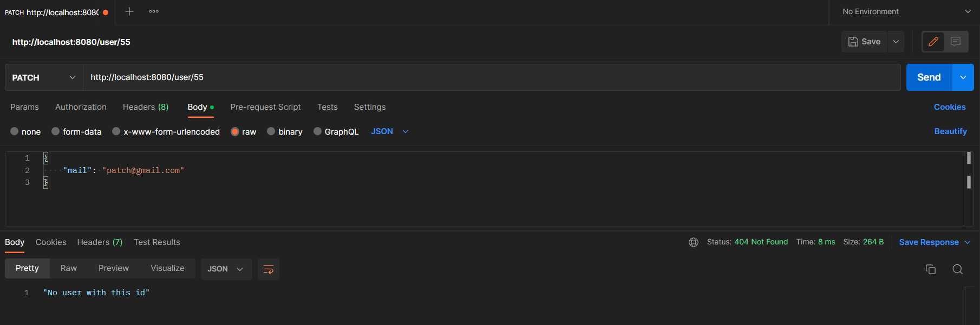
Task: Click the Beautify link
Action: click(x=950, y=131)
